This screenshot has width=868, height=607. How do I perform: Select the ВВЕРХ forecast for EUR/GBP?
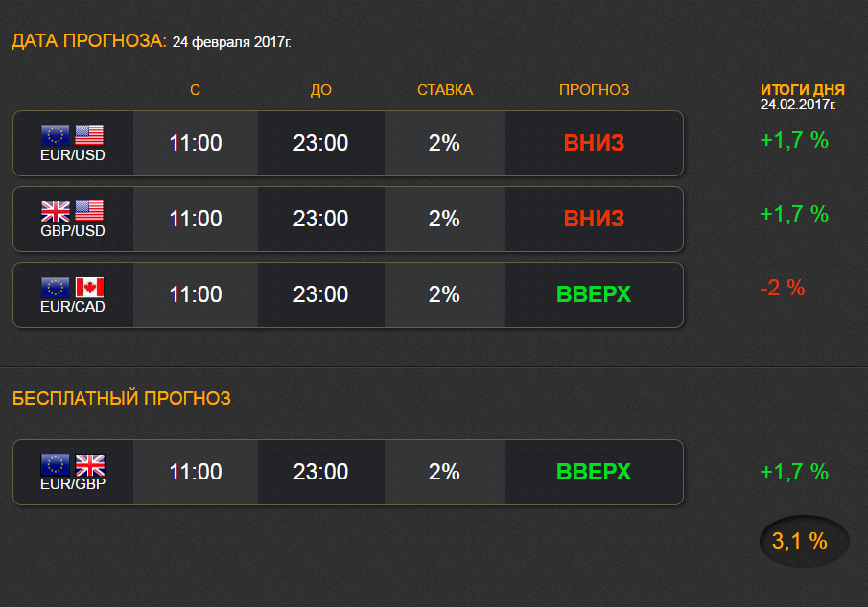point(594,472)
